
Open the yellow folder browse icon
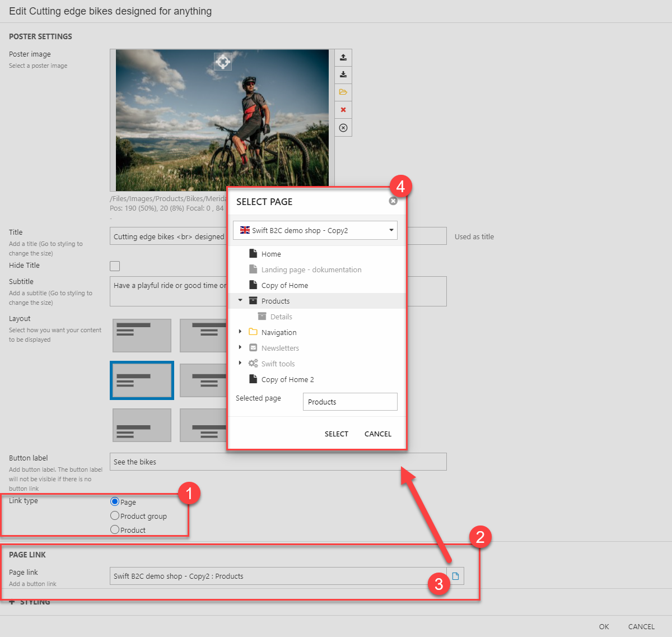(343, 92)
